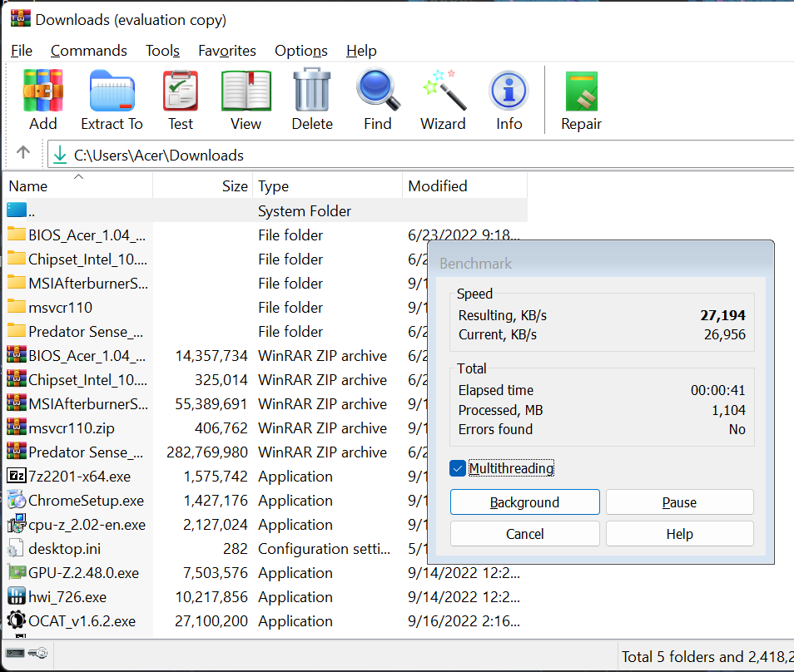Pause the benchmark
This screenshot has height=672, width=794.
pyautogui.click(x=679, y=502)
